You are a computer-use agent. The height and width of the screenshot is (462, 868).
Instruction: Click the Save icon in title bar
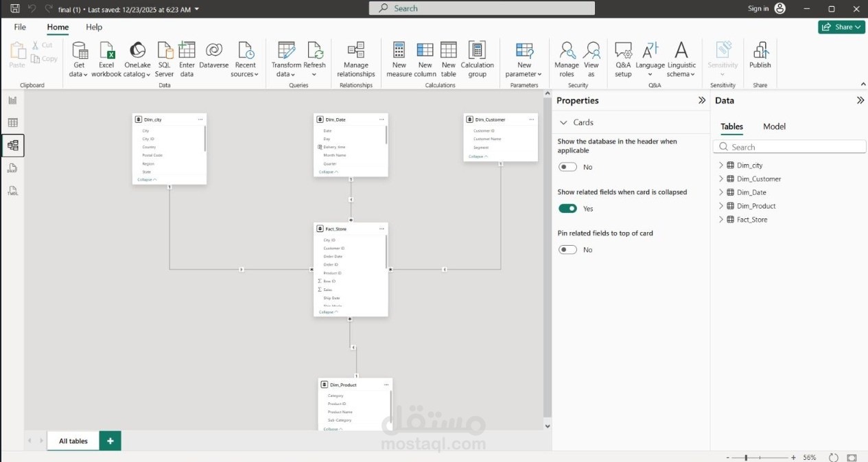click(x=15, y=9)
